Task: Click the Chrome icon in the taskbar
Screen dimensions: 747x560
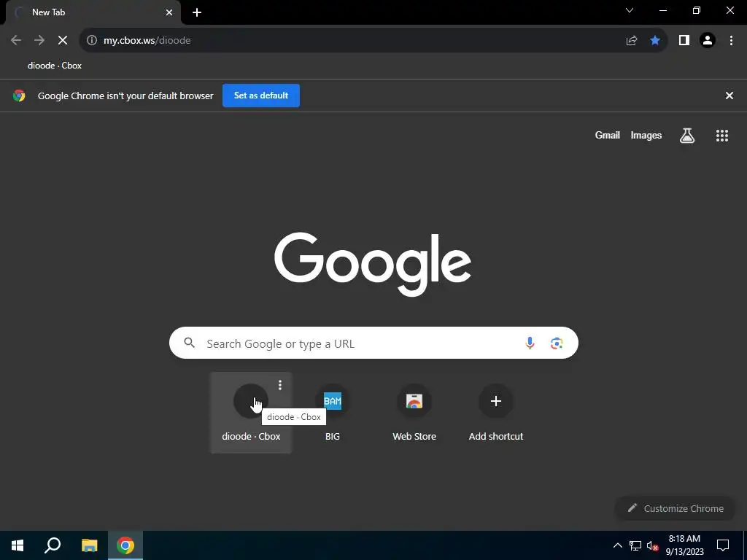Action: click(x=125, y=545)
